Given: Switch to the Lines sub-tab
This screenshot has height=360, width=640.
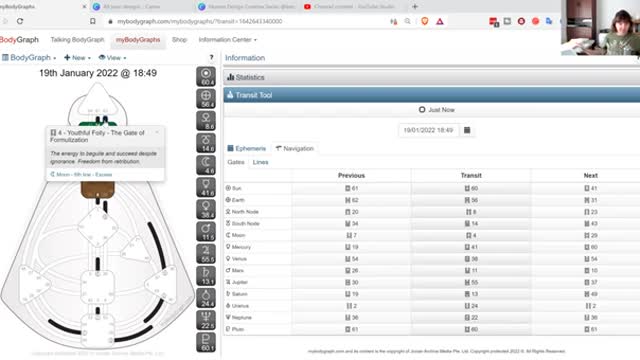Looking at the screenshot, I should [260, 162].
